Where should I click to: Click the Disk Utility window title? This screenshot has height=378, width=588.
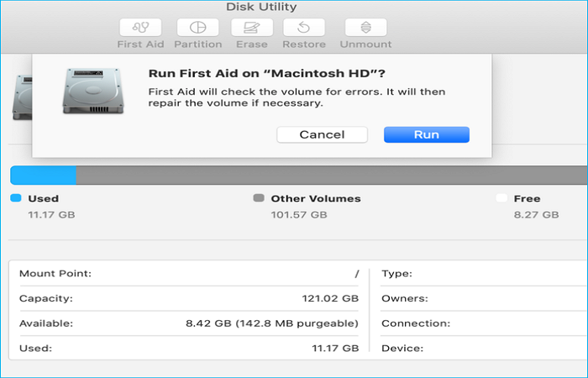[x=261, y=8]
